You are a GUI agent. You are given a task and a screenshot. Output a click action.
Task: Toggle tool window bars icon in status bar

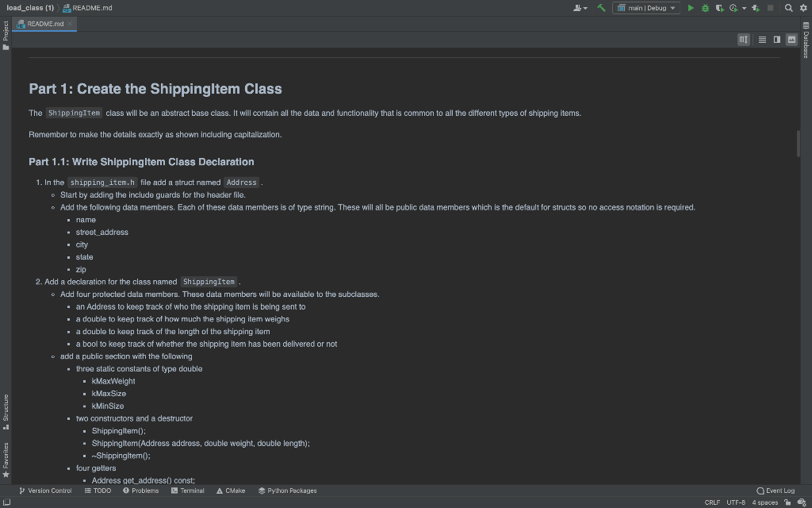coord(6,502)
